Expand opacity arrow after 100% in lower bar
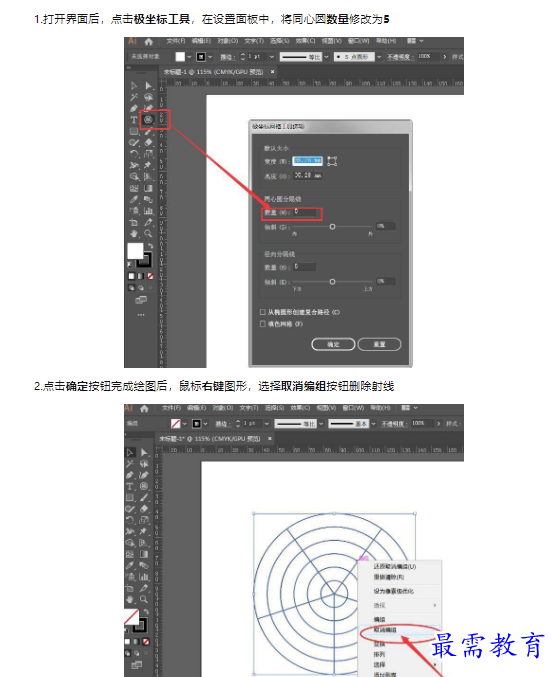Viewport: 553px width, 677px height. point(438,424)
